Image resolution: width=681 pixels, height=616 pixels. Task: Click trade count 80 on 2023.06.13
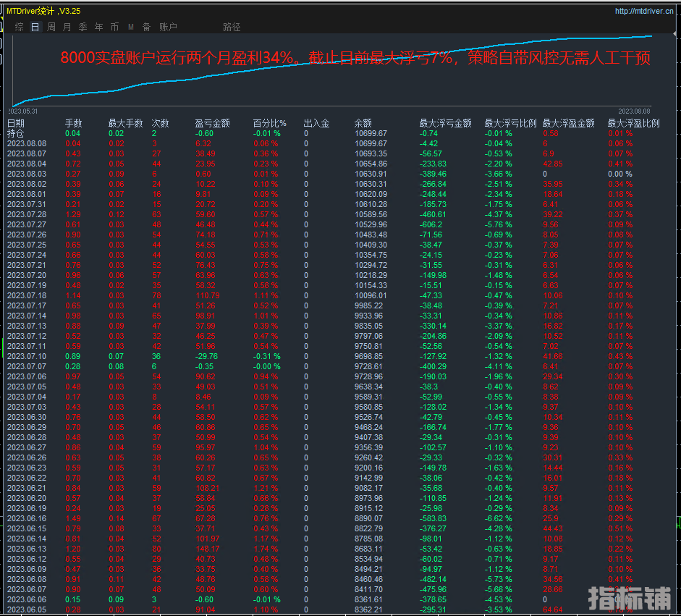[x=157, y=549]
